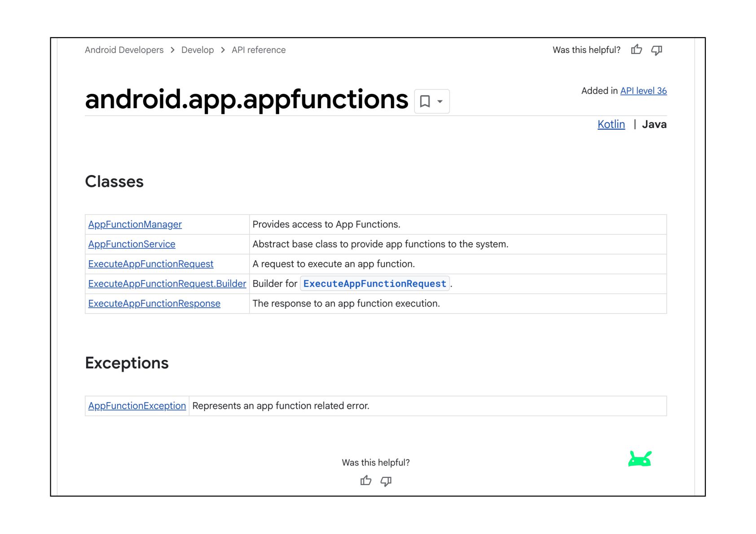The height and width of the screenshot is (534, 756).
Task: Click the bookmark icon next to title
Action: (x=425, y=101)
